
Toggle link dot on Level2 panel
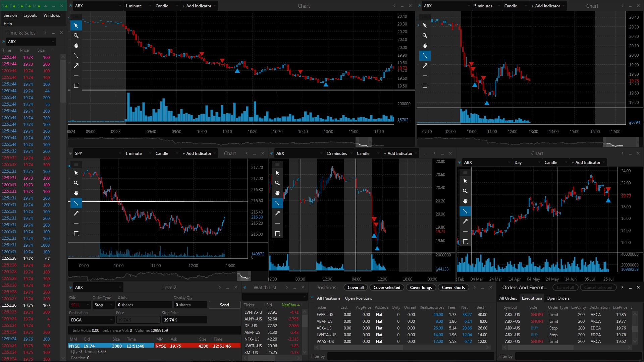tap(70, 288)
